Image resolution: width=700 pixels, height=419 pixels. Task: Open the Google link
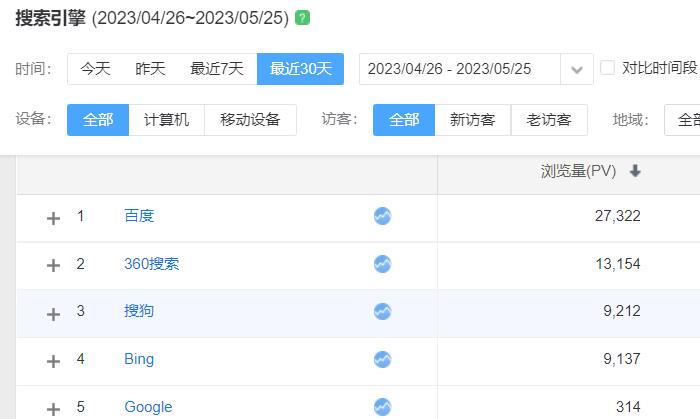click(x=148, y=407)
